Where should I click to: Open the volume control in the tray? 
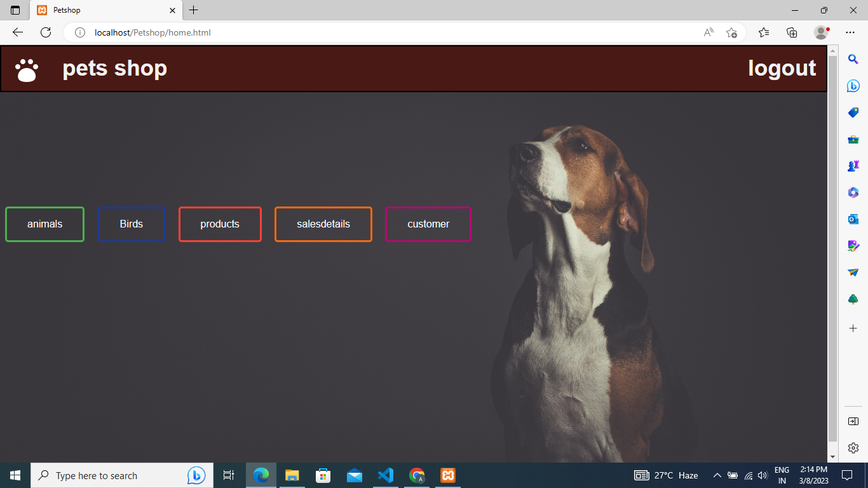[763, 475]
